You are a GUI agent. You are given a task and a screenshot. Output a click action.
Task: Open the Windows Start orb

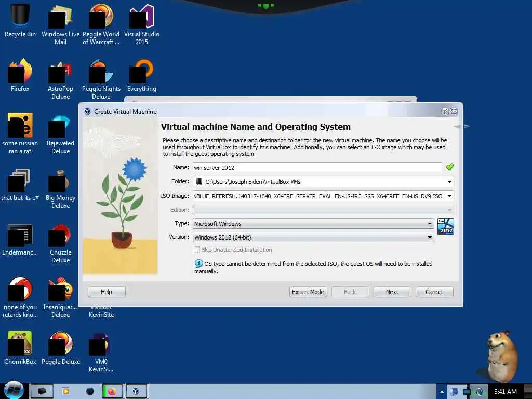coord(14,390)
